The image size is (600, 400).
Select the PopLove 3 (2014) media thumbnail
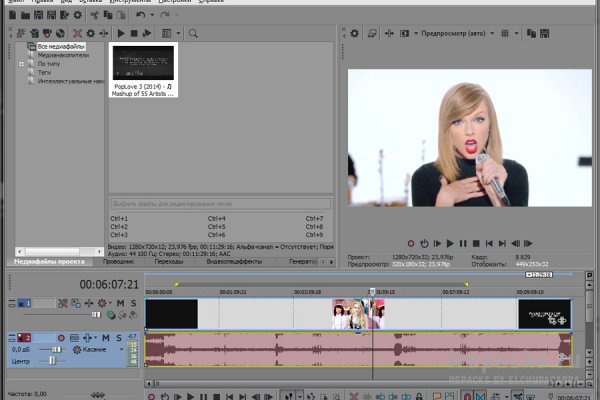pos(143,70)
